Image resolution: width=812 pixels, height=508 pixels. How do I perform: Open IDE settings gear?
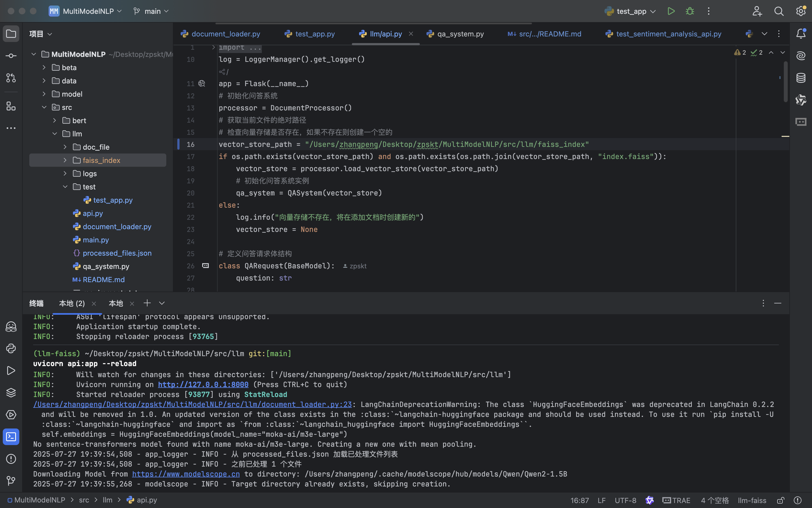point(801,11)
